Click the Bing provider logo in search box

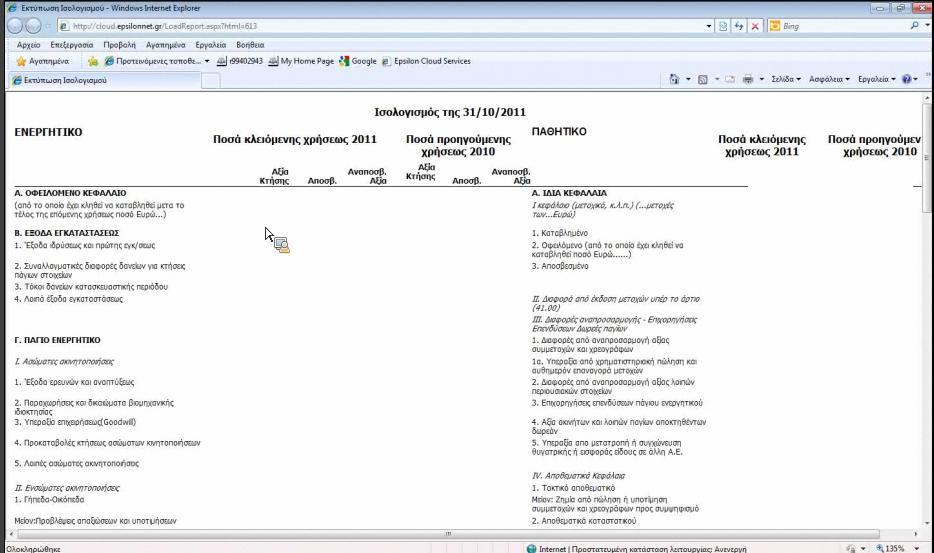coord(775,26)
